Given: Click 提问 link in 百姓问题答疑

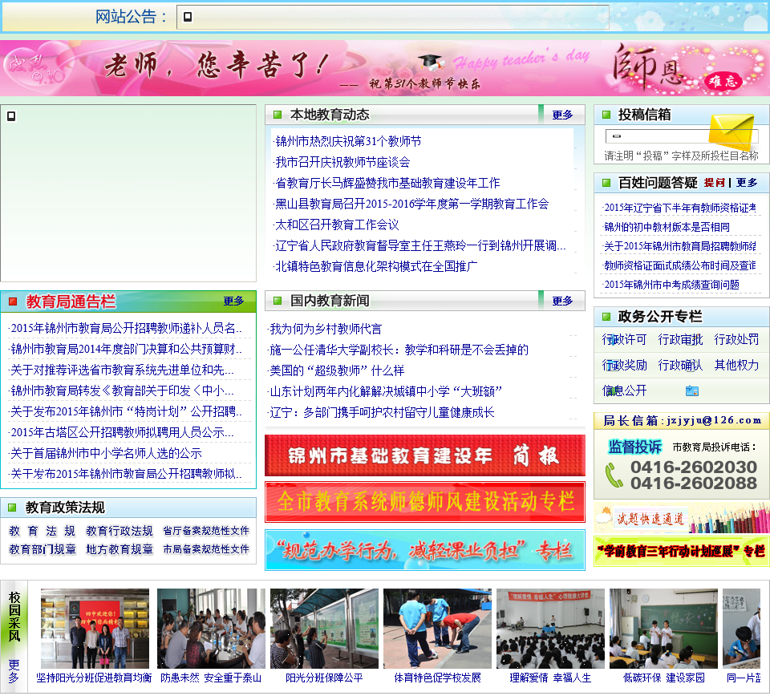Looking at the screenshot, I should pyautogui.click(x=714, y=183).
